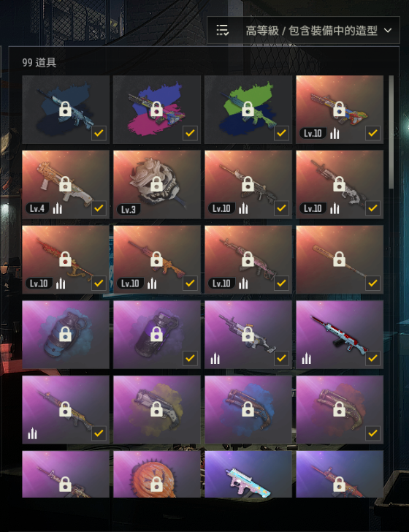Click lock icon on blue smoke grenade
The image size is (409, 532).
tap(65, 334)
